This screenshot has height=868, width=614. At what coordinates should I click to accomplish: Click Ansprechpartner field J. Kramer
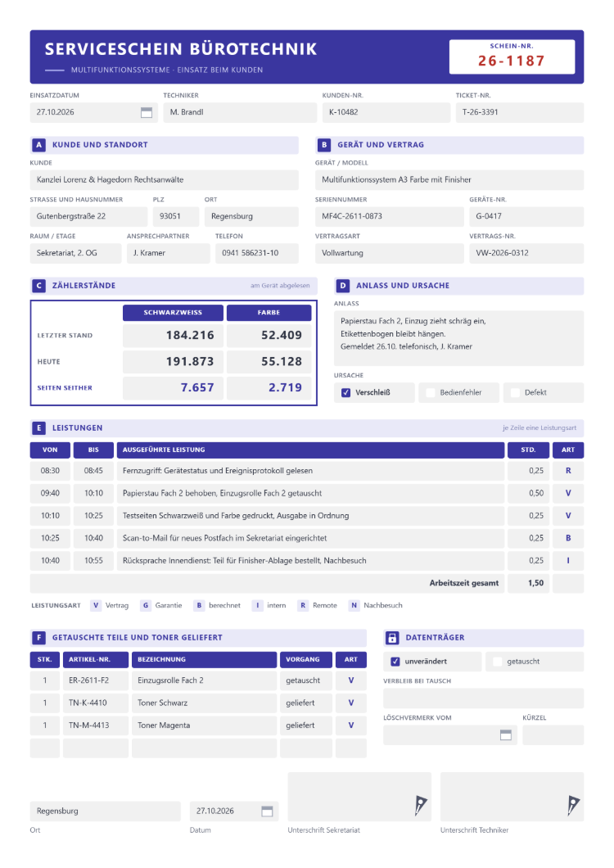169,253
